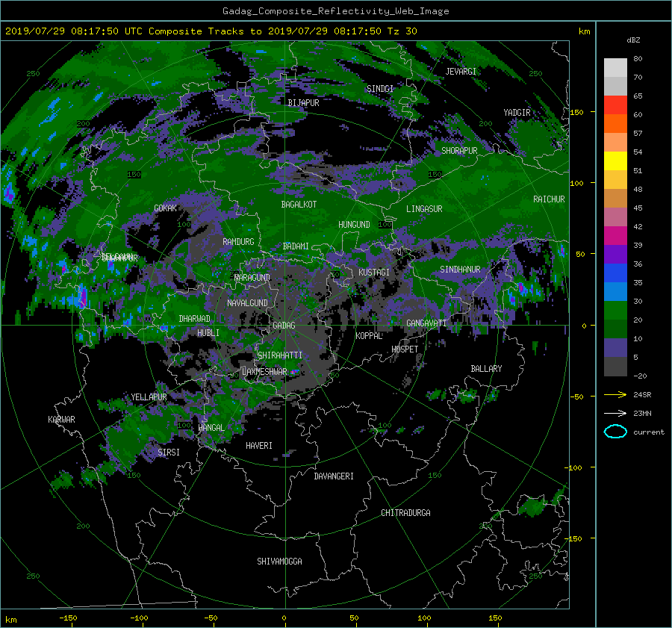The width and height of the screenshot is (672, 628).
Task: Click the yellow 24SR arrow legend icon
Action: [x=615, y=394]
